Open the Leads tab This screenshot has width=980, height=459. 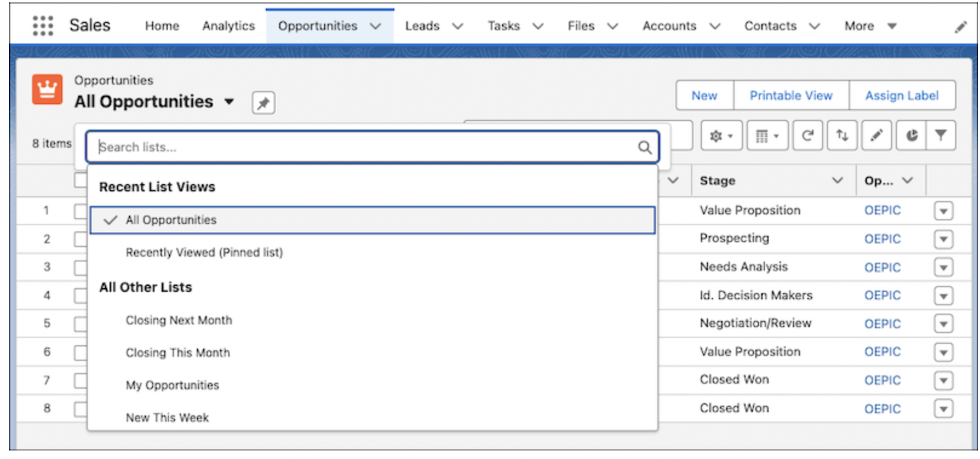pyautogui.click(x=422, y=26)
